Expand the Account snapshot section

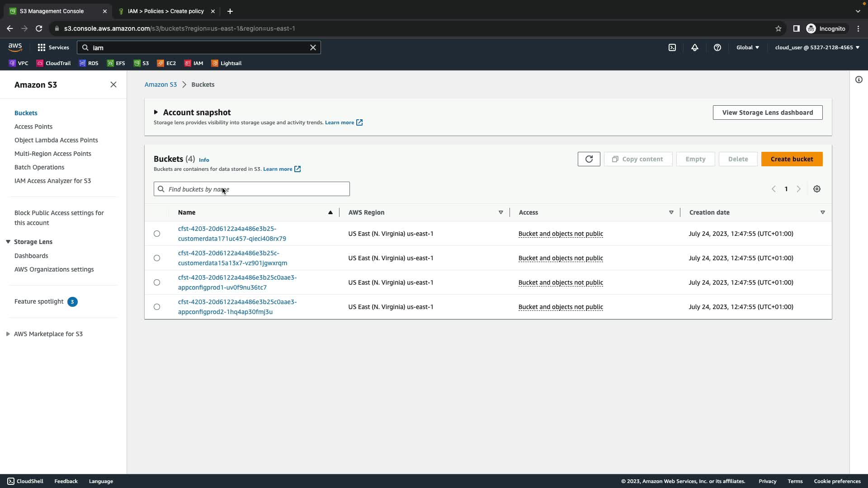click(156, 113)
